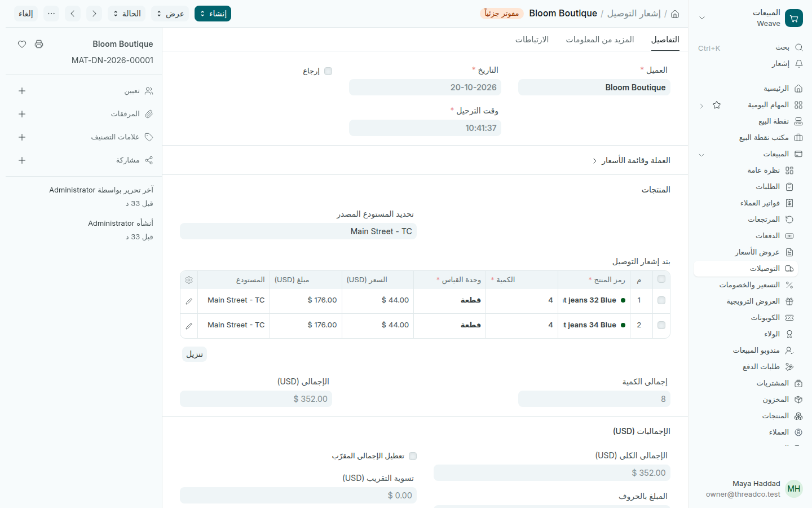Open the three-dots more menu
The height and width of the screenshot is (508, 812).
51,14
